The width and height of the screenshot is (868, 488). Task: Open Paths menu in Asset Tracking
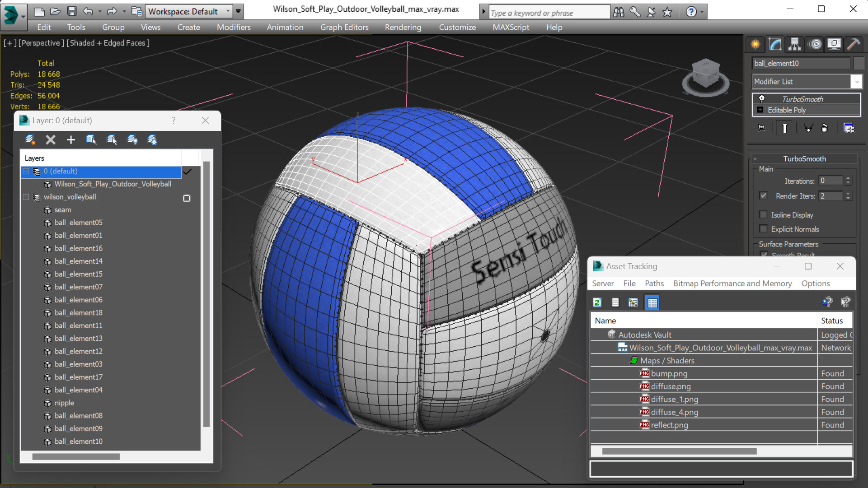(x=654, y=284)
